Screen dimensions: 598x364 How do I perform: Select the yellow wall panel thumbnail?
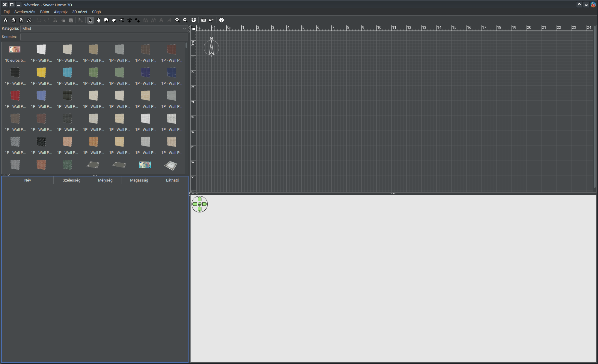41,73
